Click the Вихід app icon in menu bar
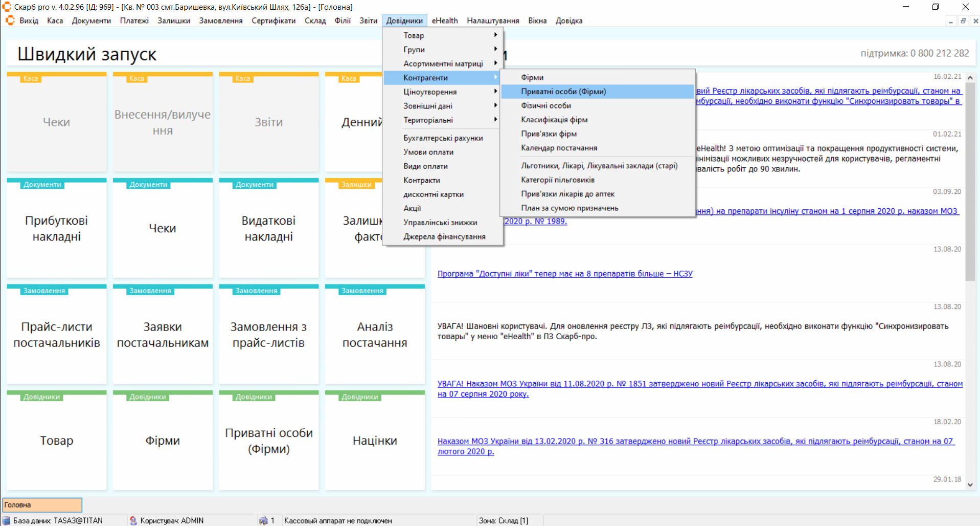Image resolution: width=980 pixels, height=526 pixels. [10, 20]
